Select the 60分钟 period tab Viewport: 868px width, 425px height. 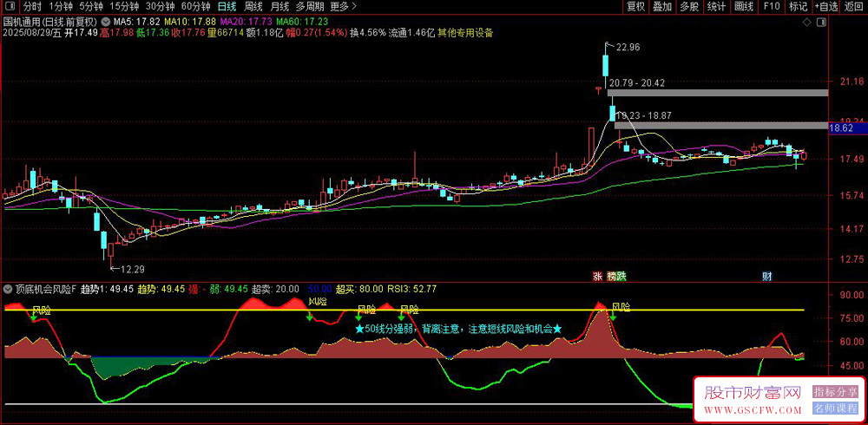point(196,7)
